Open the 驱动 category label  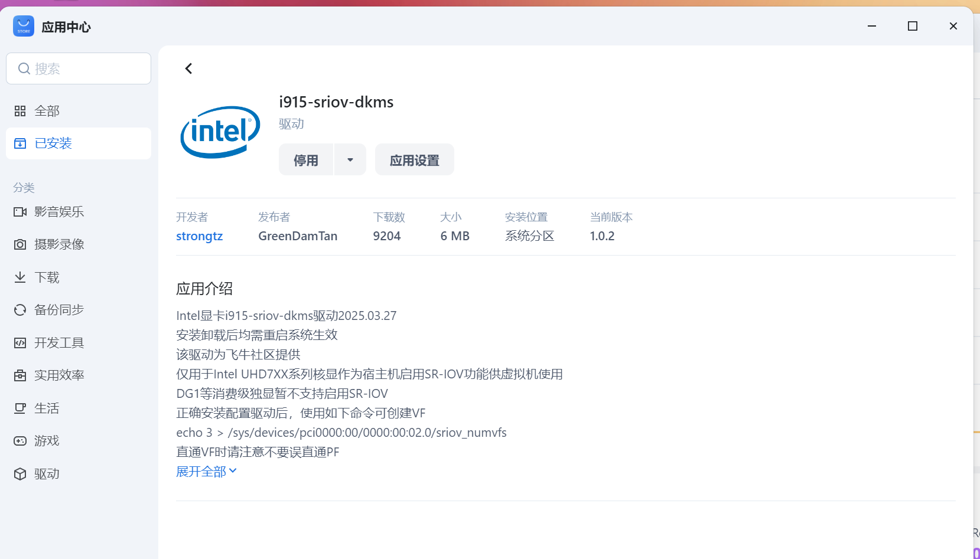47,474
